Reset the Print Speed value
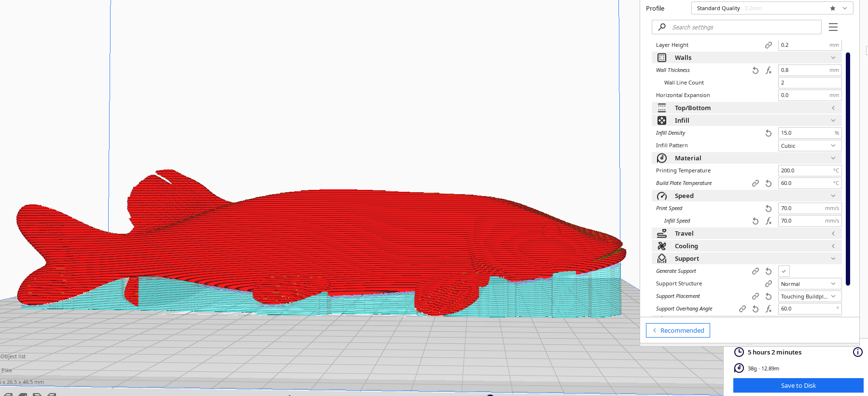 769,209
